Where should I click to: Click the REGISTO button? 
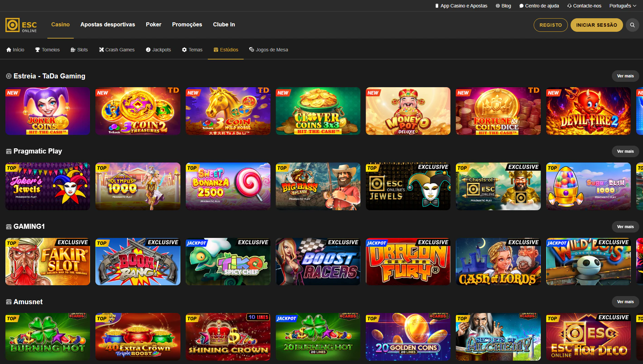551,25
